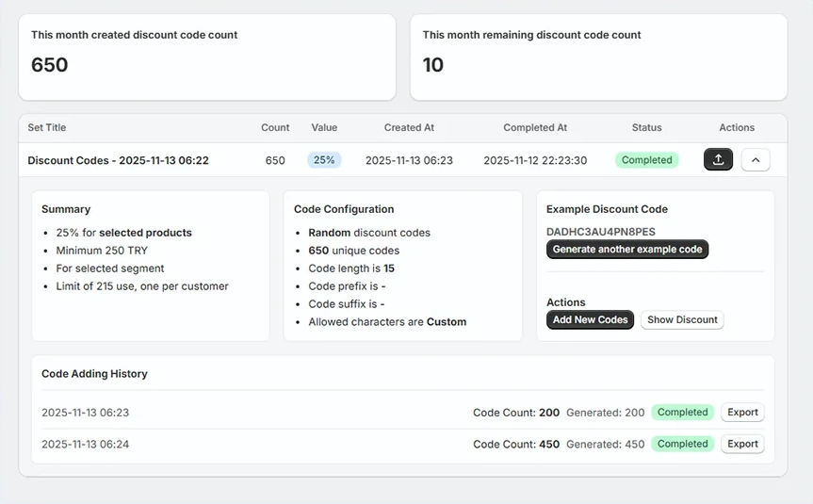Click the 'Code Adding History' heading
The height and width of the screenshot is (504, 813).
point(94,374)
